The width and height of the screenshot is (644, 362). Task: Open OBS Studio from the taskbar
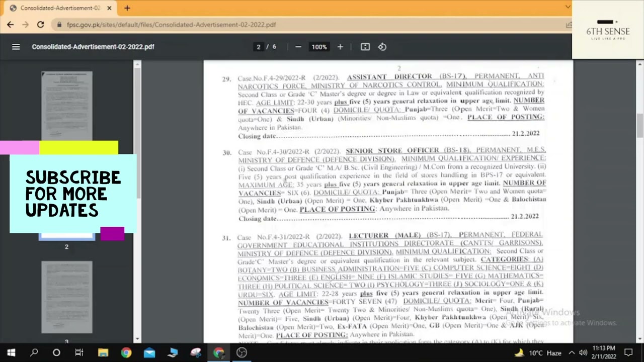click(x=242, y=352)
